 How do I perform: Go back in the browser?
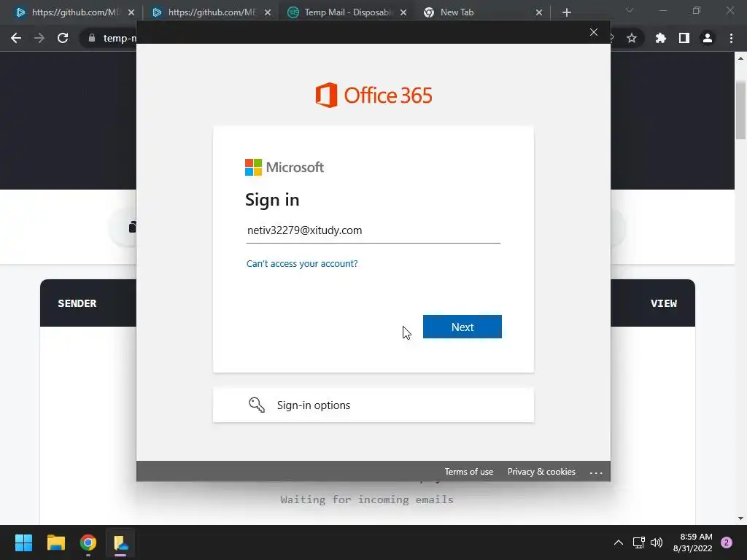[16, 38]
